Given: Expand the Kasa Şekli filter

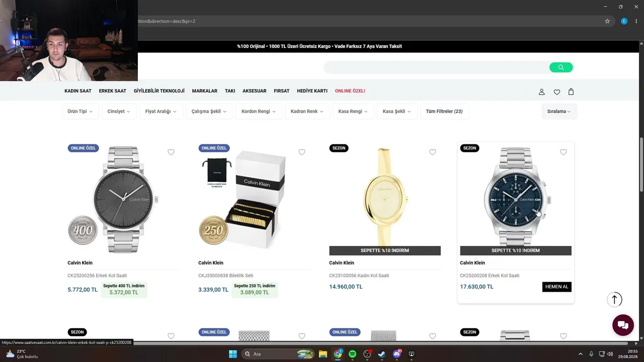Looking at the screenshot, I should pos(396,111).
